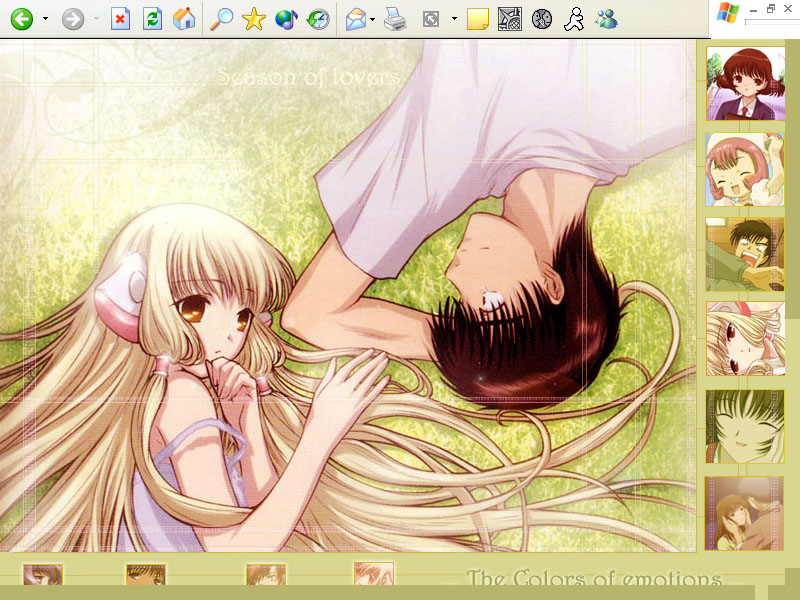Launch AIM via the running man icon

[574, 19]
